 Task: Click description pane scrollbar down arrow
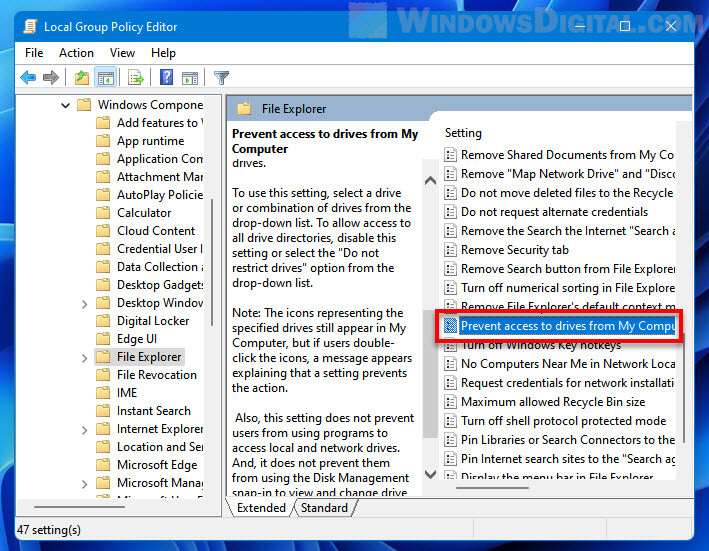click(431, 474)
